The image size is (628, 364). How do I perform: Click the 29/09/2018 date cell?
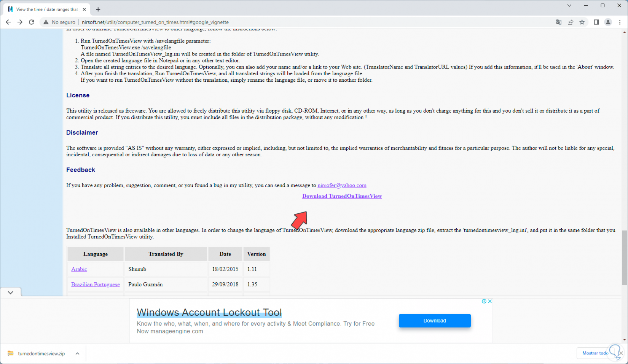[225, 285]
